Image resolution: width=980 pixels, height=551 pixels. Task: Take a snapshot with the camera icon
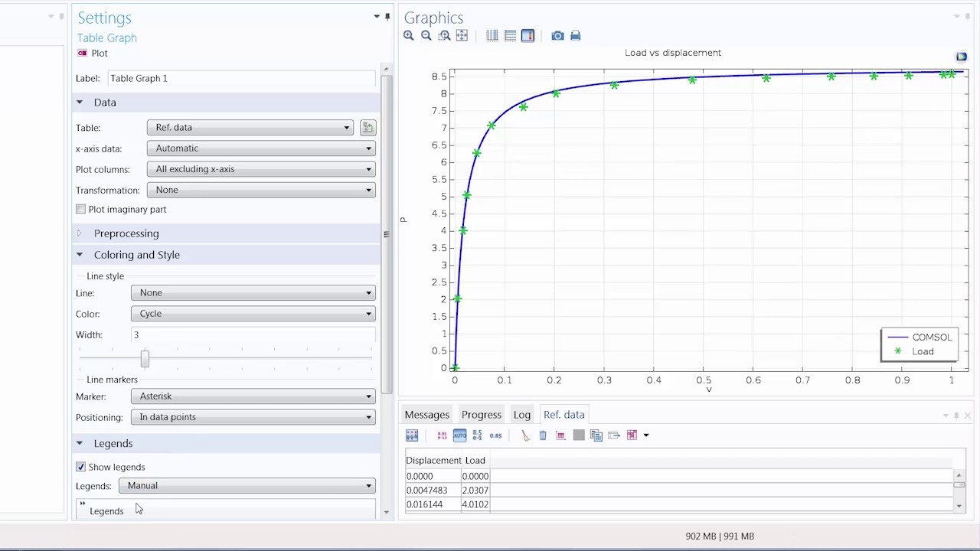coord(557,36)
